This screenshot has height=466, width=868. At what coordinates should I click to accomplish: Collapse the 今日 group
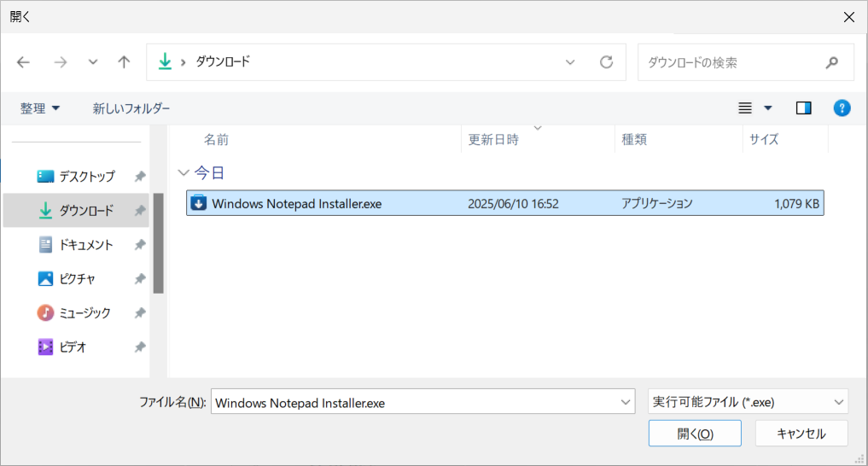pyautogui.click(x=184, y=172)
